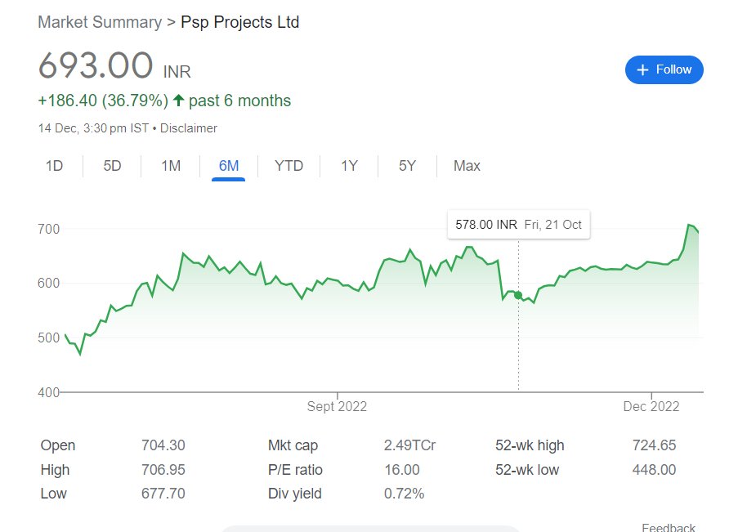Click the Div yield value 0.72%

[404, 494]
